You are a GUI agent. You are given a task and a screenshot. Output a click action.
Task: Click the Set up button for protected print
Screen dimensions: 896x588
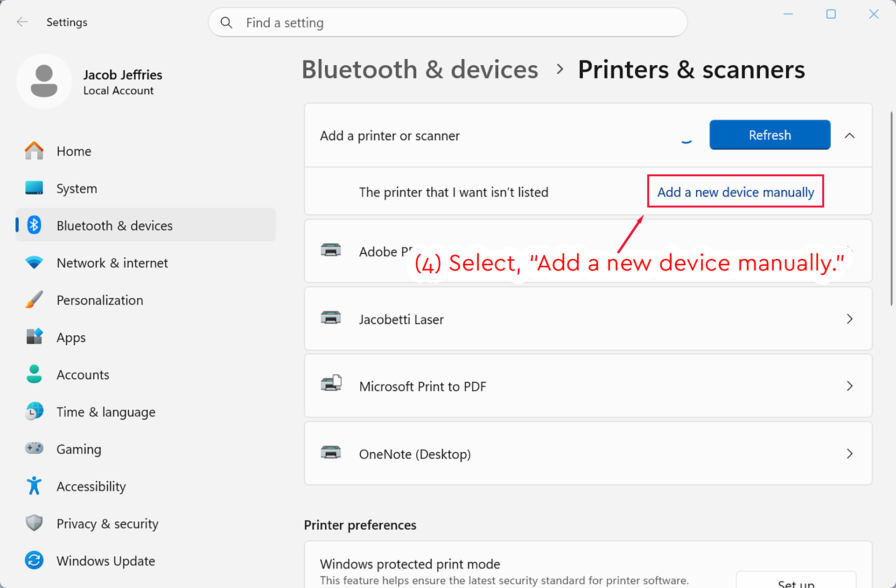click(796, 581)
